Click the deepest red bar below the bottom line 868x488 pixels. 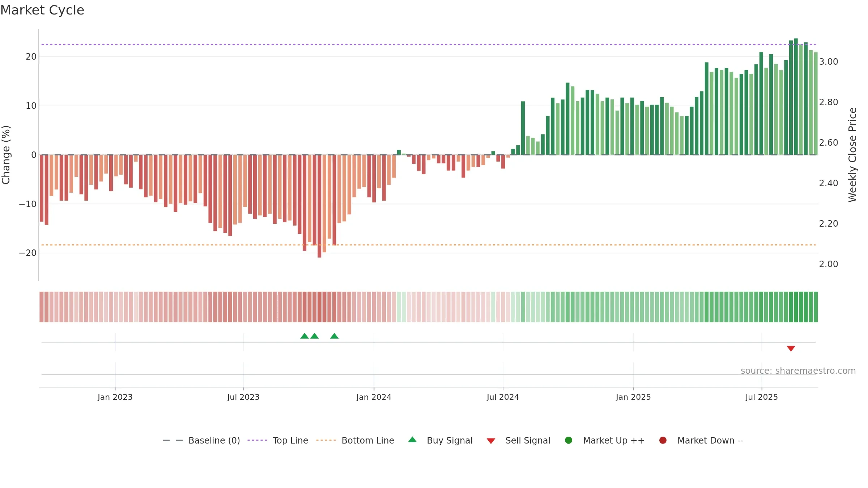(x=319, y=206)
